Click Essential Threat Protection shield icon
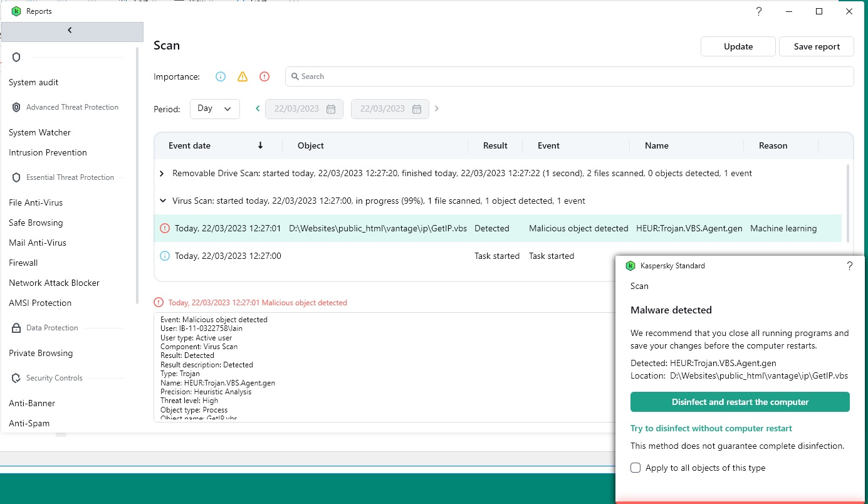The height and width of the screenshot is (504, 868). (16, 177)
